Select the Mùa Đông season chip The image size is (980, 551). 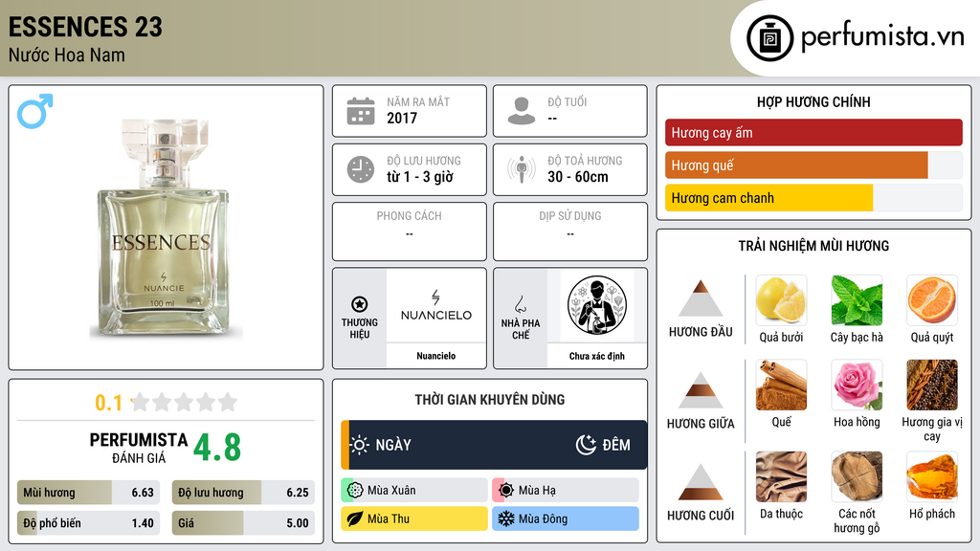pos(566,518)
